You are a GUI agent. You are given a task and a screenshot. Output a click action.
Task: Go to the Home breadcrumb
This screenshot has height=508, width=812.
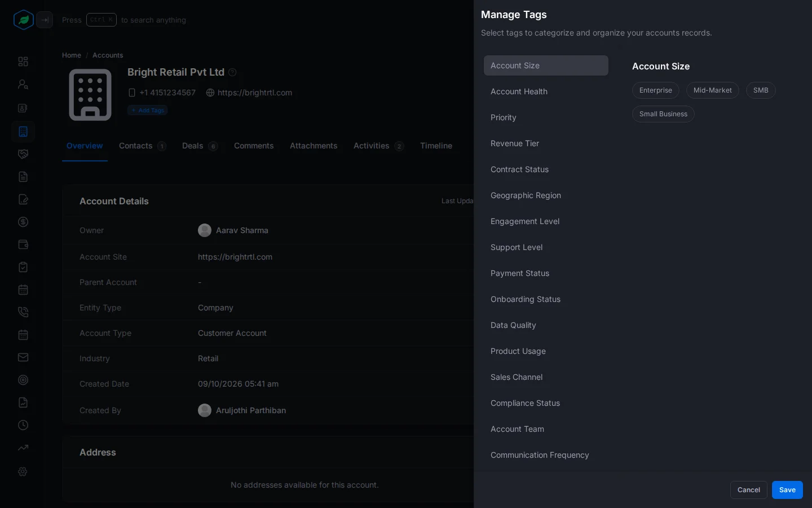(x=72, y=55)
